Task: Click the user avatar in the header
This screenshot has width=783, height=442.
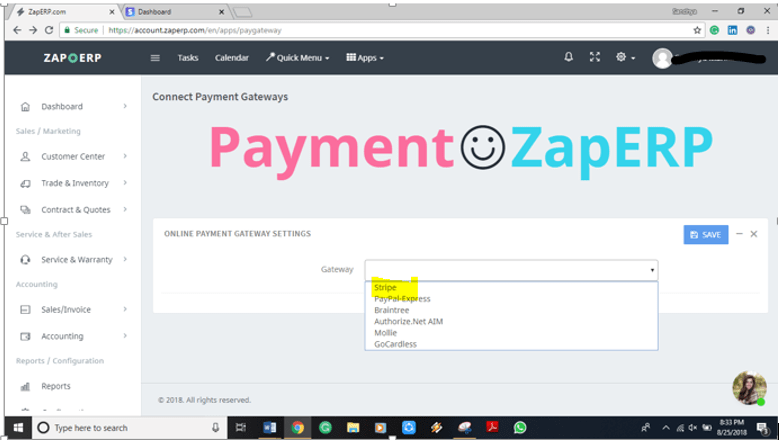Action: click(x=662, y=58)
